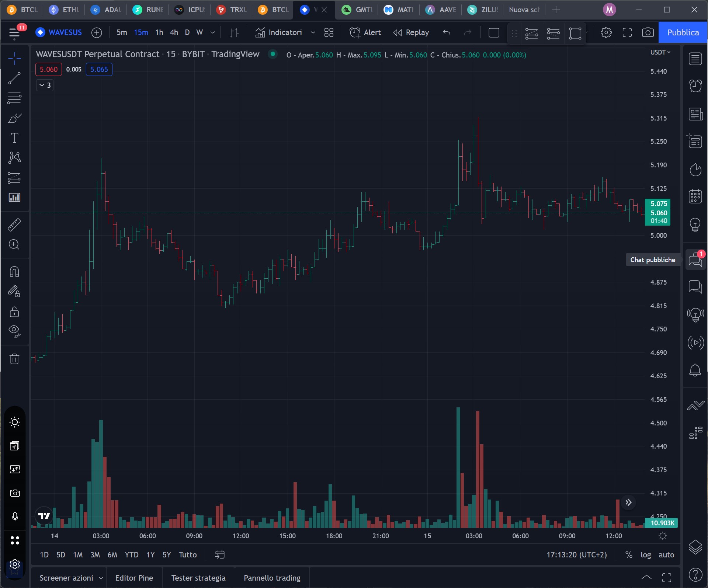Open the indicator templates grid
708x588 pixels.
click(329, 32)
